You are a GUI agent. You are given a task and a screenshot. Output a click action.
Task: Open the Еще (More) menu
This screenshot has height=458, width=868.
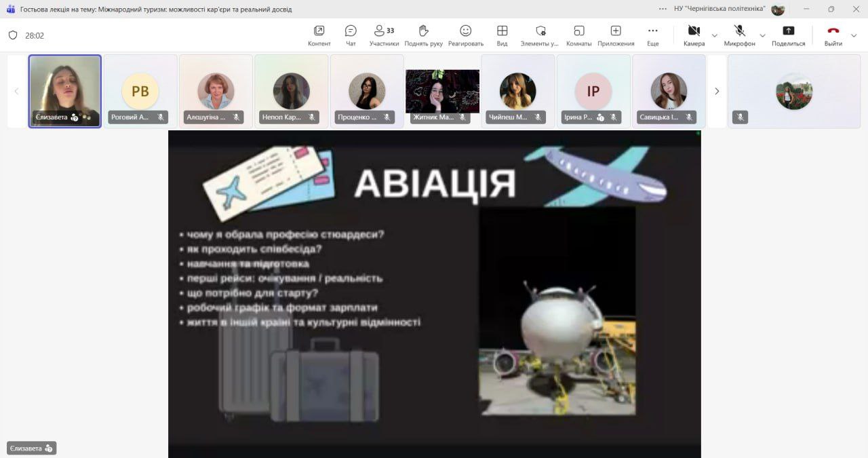click(652, 35)
